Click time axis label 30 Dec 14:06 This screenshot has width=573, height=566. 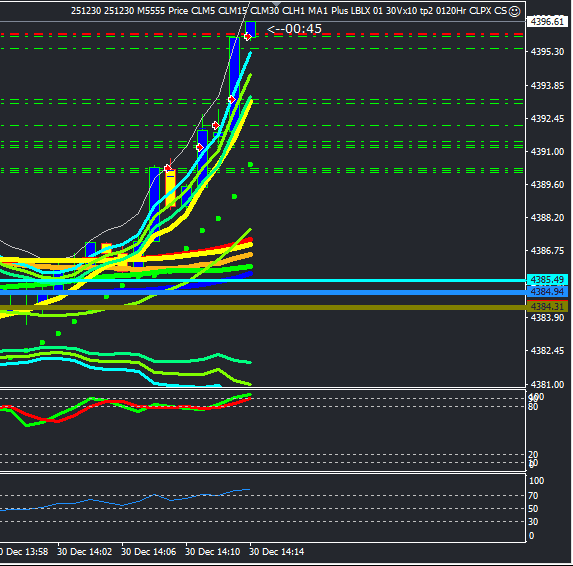(x=148, y=552)
